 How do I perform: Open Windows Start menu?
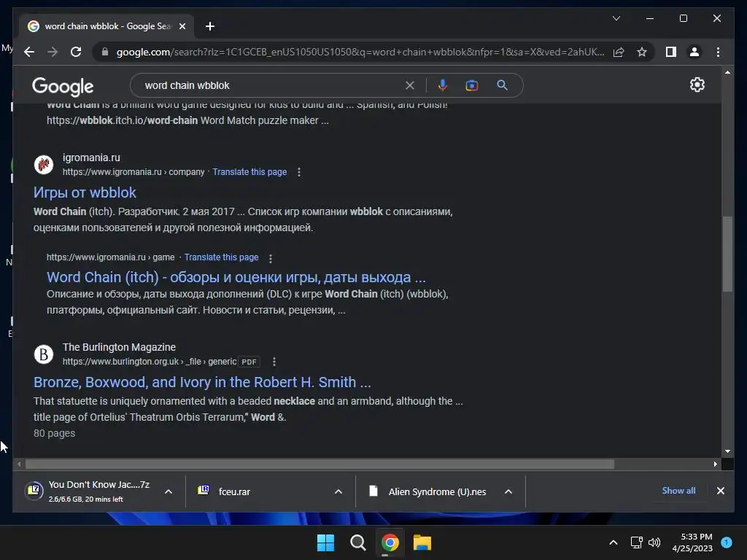pyautogui.click(x=326, y=542)
